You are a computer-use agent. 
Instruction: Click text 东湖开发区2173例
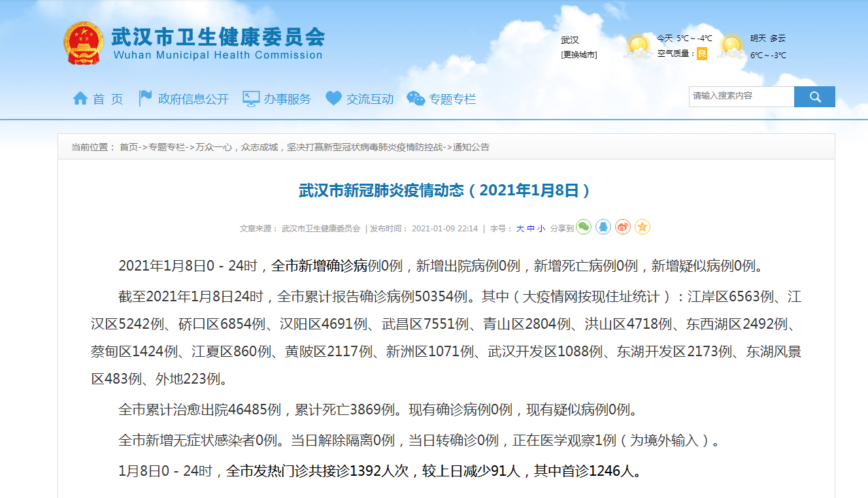pyautogui.click(x=674, y=352)
